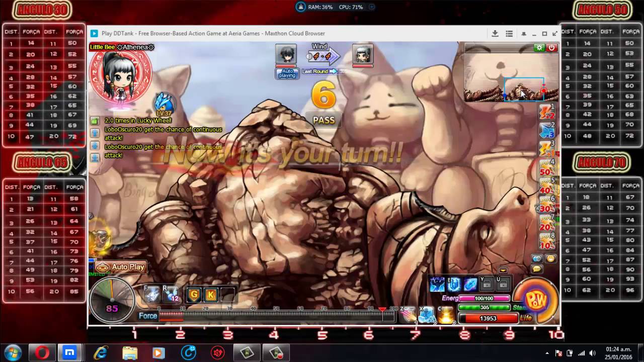Screen dimensions: 644x362
Task: Click the angle dial showing 85
Action: [x=112, y=301]
